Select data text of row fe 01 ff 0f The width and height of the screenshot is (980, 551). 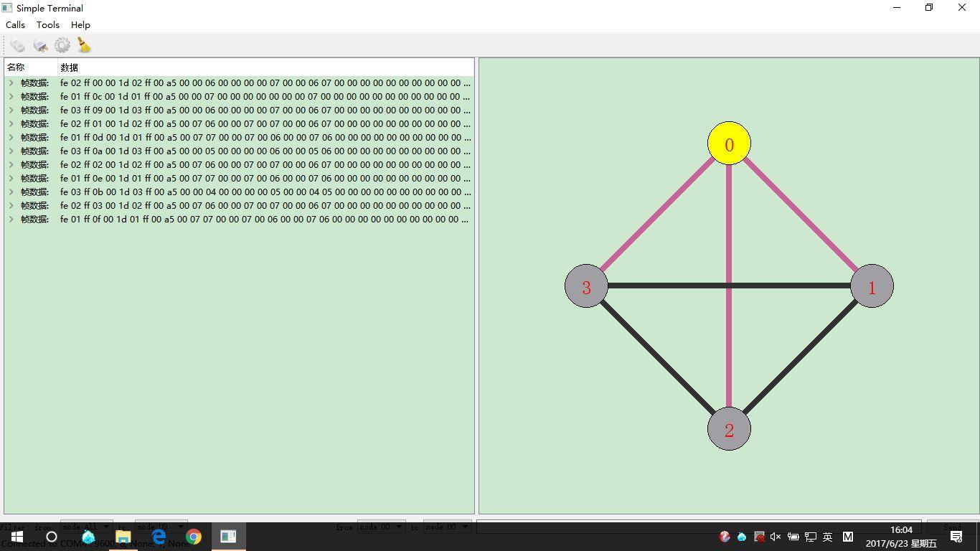click(265, 220)
